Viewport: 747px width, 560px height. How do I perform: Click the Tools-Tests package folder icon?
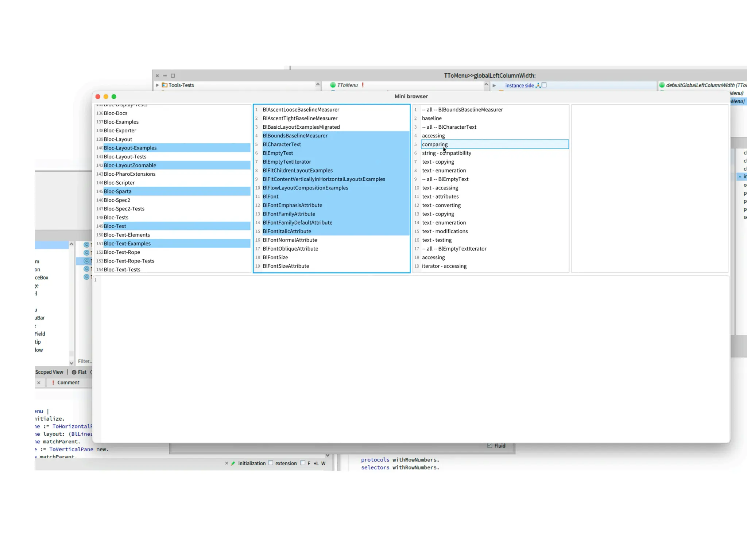(165, 85)
